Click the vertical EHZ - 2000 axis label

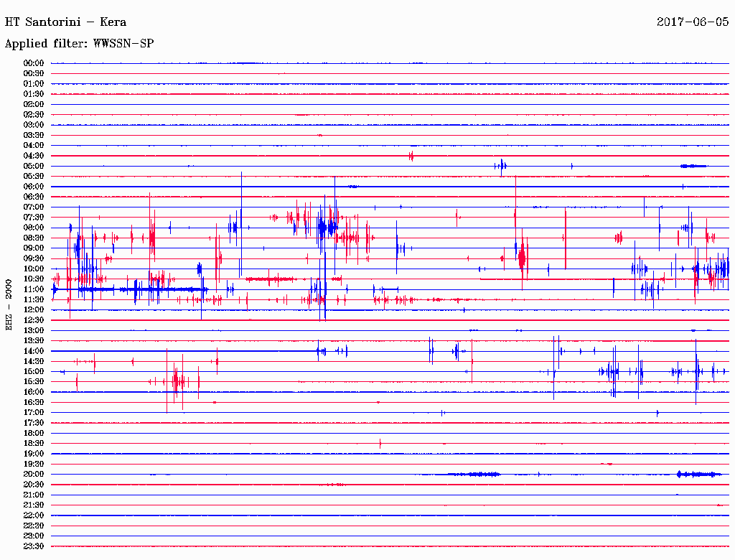point(9,304)
